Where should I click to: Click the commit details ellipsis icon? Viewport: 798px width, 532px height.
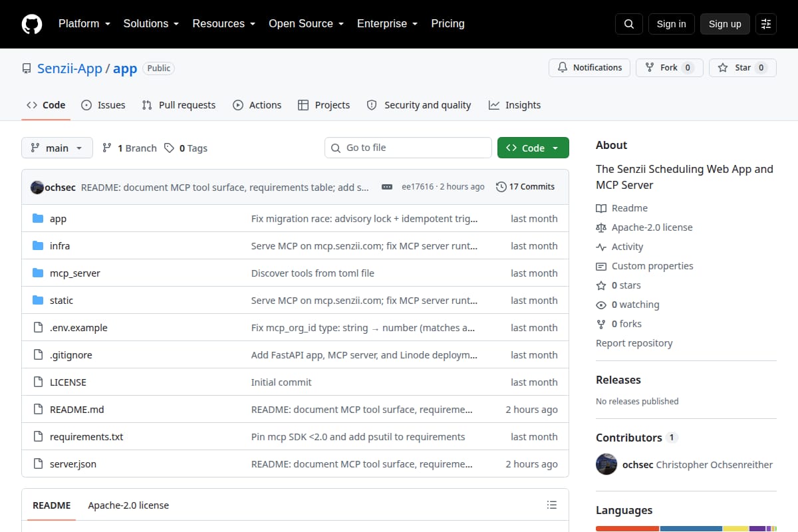coord(387,187)
